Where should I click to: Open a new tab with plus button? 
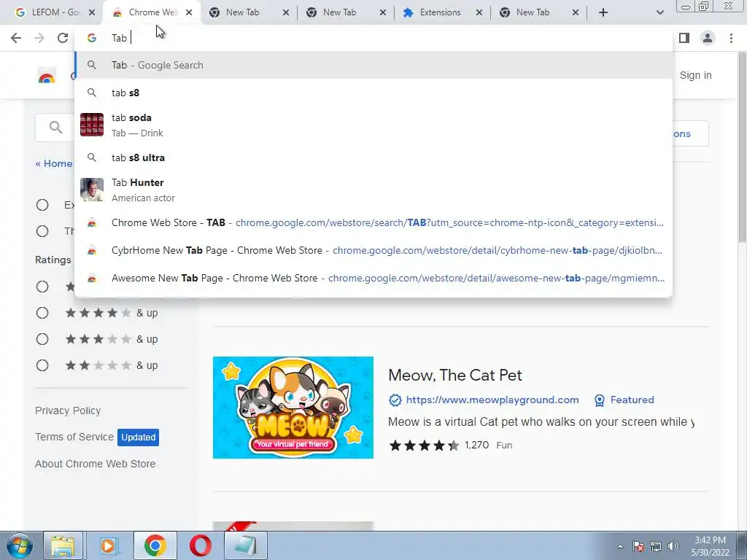(x=603, y=12)
